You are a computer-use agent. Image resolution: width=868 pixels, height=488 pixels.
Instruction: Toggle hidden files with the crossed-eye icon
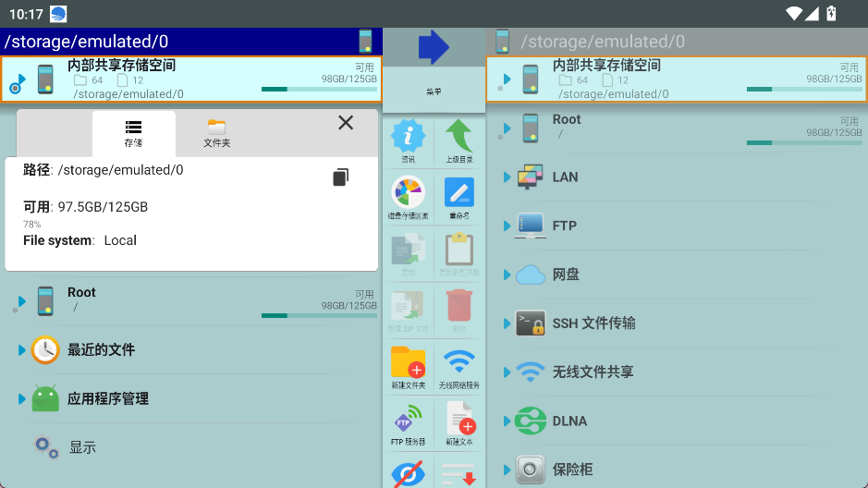pyautogui.click(x=408, y=474)
